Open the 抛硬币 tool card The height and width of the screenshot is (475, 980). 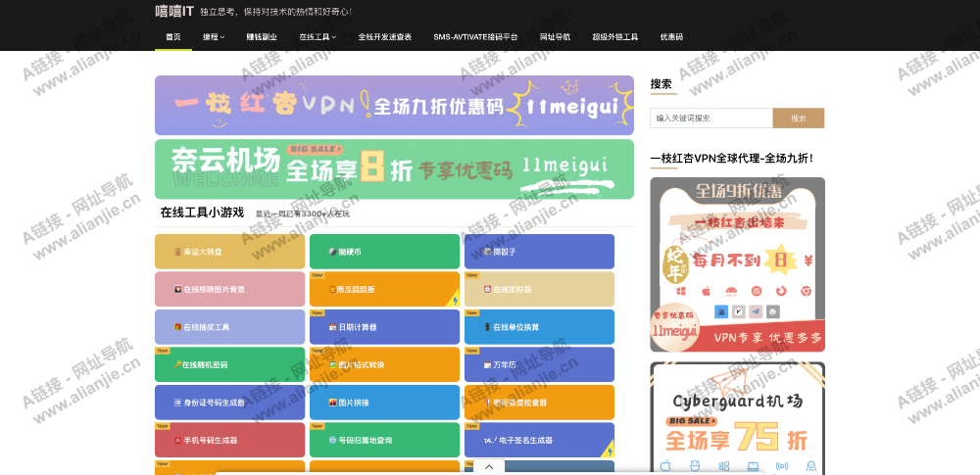click(384, 252)
